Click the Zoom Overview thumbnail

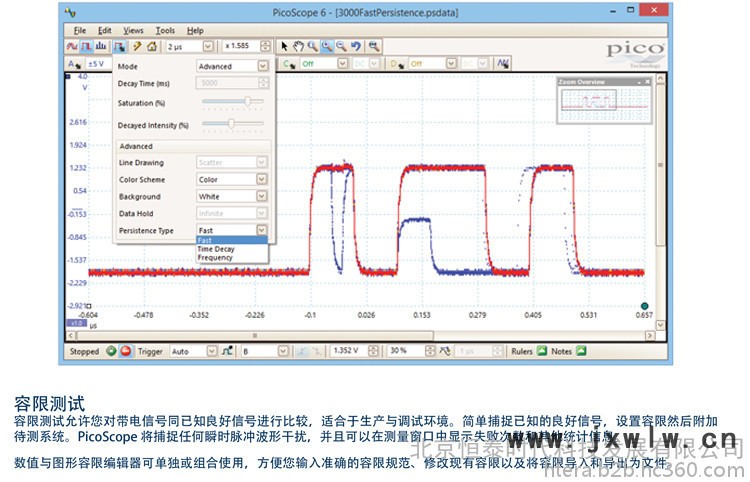pos(605,104)
